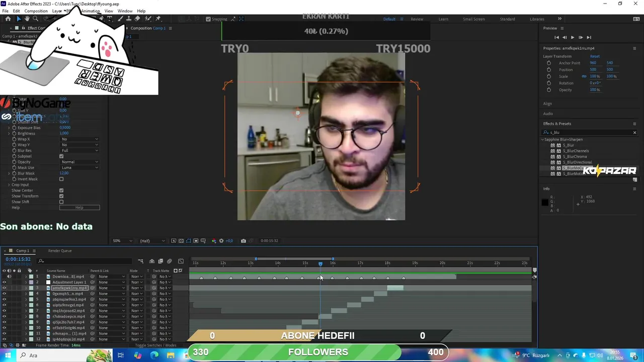Click the Position stopwatch in Properties panel

click(x=549, y=69)
